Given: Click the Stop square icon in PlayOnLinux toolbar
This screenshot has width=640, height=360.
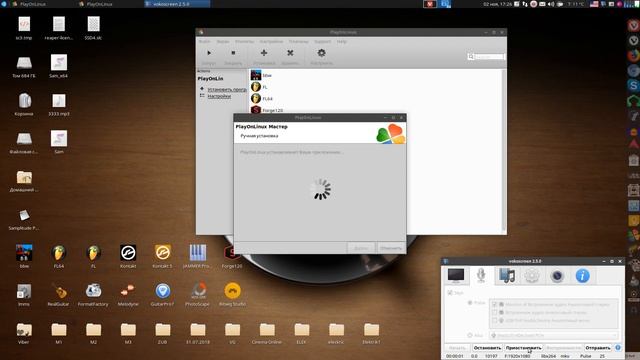Looking at the screenshot, I should (x=233, y=53).
